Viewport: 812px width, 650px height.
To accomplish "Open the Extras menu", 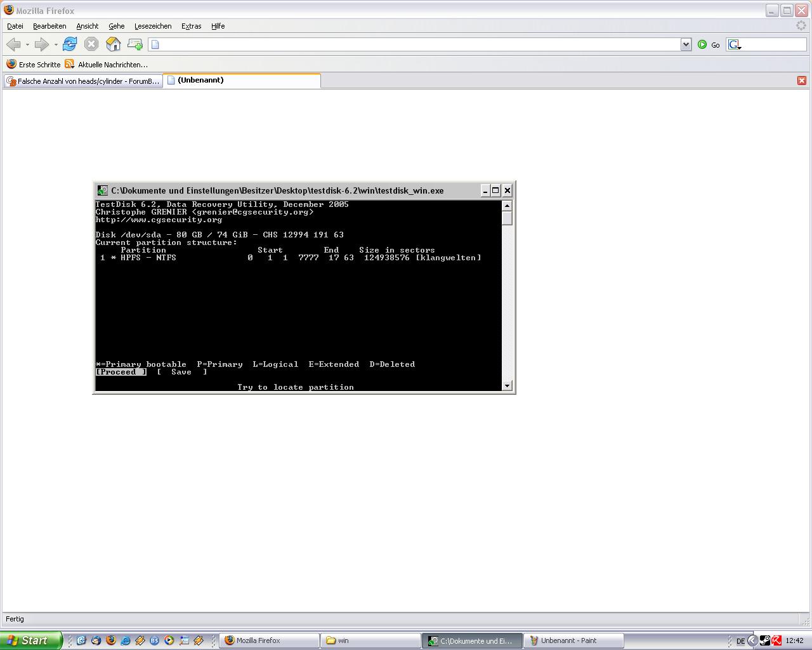I will point(191,26).
